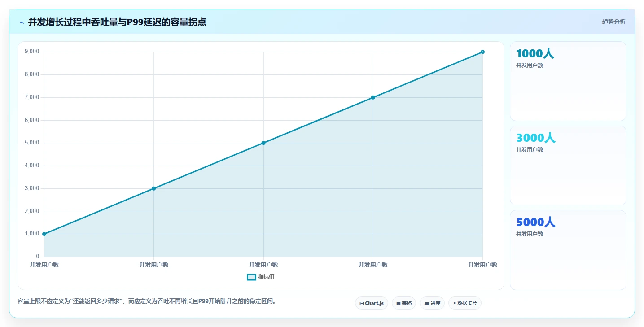Select the 数据卡片 tag
This screenshot has width=644, height=327.
point(464,303)
